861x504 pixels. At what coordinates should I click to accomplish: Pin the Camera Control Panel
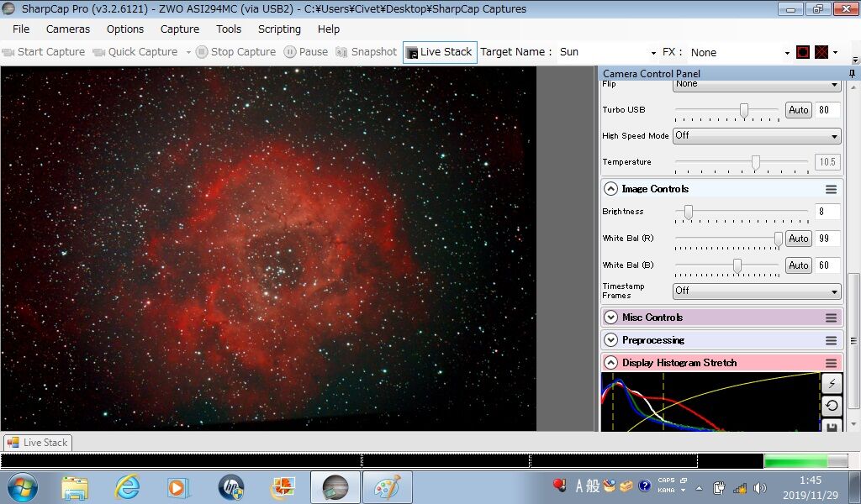853,73
